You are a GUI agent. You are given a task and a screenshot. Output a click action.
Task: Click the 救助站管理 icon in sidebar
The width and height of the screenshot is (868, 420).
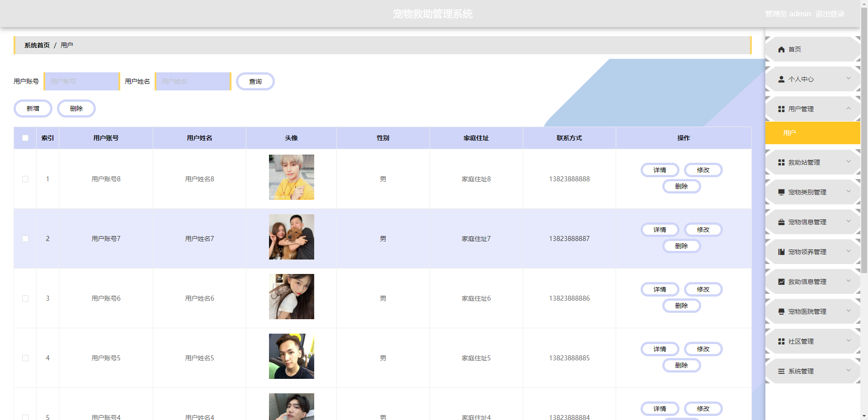(x=781, y=162)
